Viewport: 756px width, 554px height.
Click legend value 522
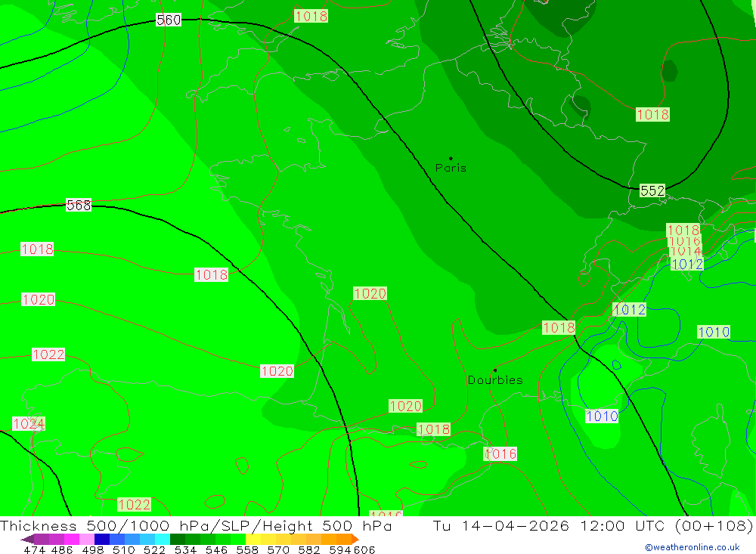[154, 550]
